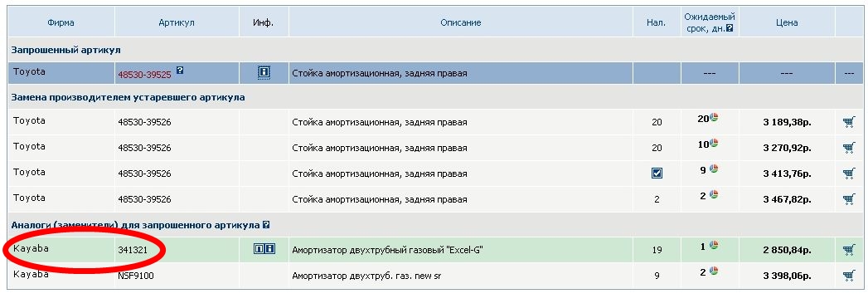The image size is (868, 308).
Task: Add Toyota 3 270,92р. item to cart
Action: (x=849, y=148)
